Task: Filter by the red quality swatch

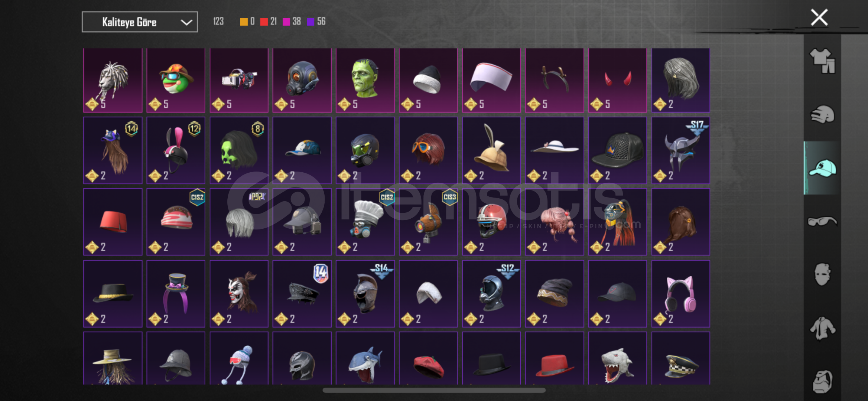Action: (x=264, y=22)
